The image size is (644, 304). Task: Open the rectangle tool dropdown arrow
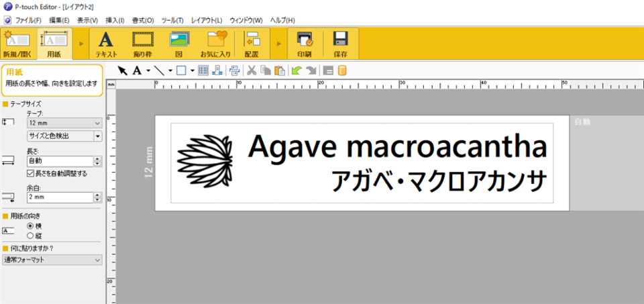click(193, 70)
